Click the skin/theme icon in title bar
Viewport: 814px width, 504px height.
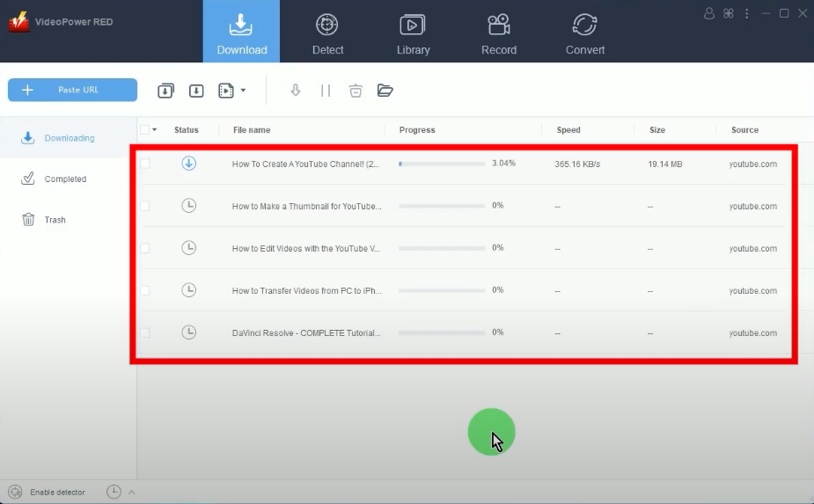click(x=729, y=13)
